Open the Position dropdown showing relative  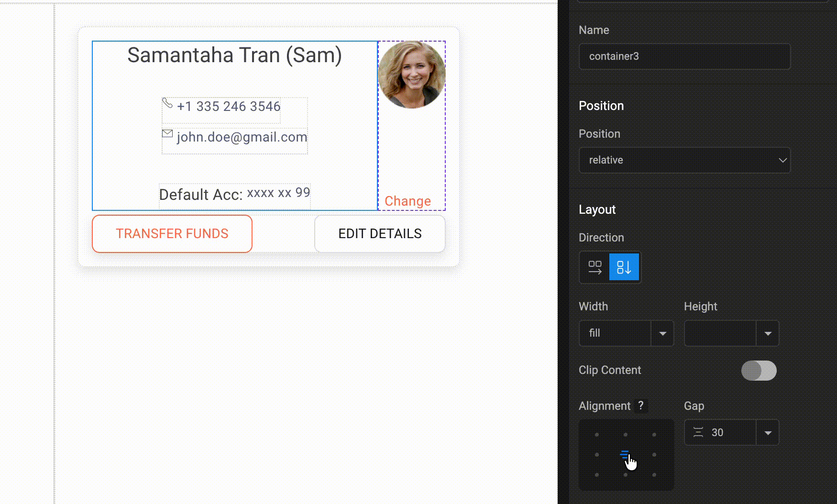(x=684, y=160)
